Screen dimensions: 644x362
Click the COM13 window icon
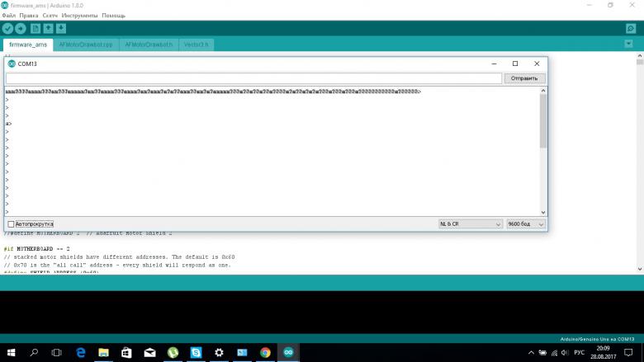12,64
